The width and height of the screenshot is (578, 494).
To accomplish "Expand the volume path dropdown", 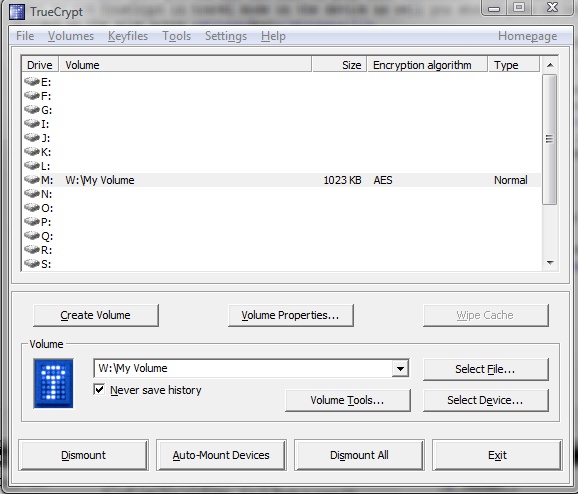I will tap(400, 368).
